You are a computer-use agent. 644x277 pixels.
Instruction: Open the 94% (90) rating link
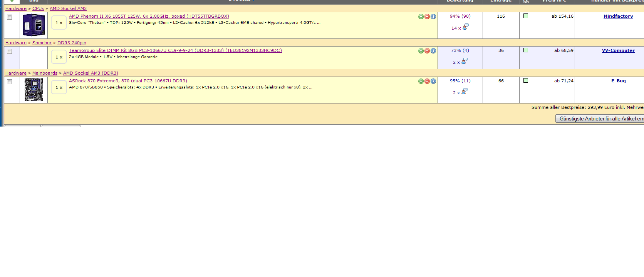pos(460,16)
